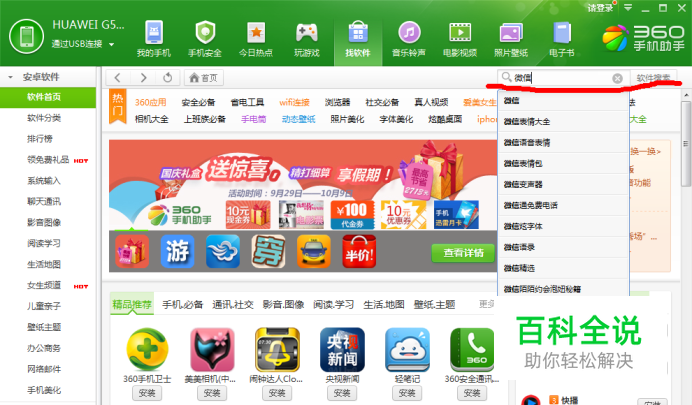This screenshot has width=692, height=405.
Task: Open the title bar menu dropdown
Action: coord(628,8)
